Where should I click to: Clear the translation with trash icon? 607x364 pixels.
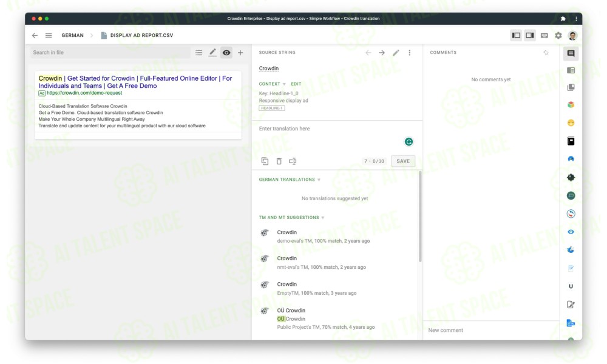pos(279,161)
